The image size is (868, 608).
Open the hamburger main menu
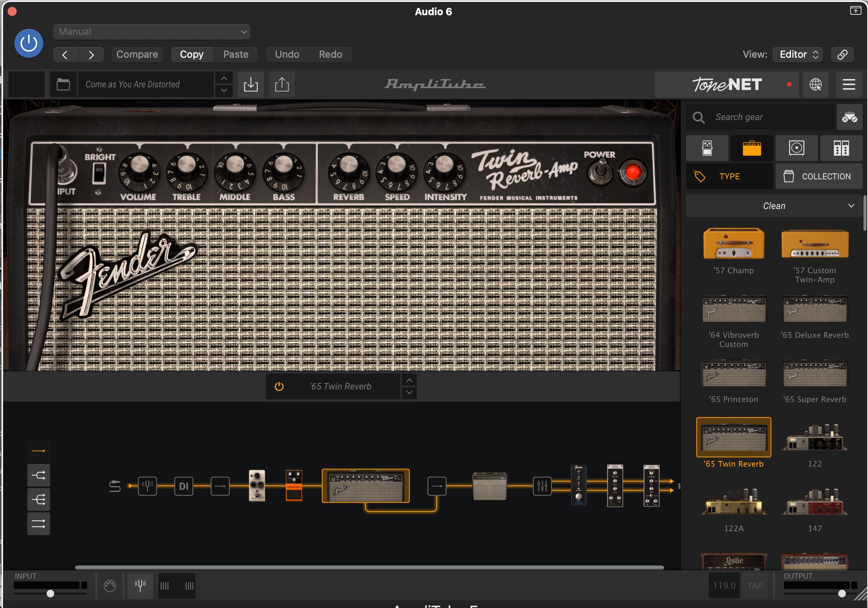tap(849, 84)
